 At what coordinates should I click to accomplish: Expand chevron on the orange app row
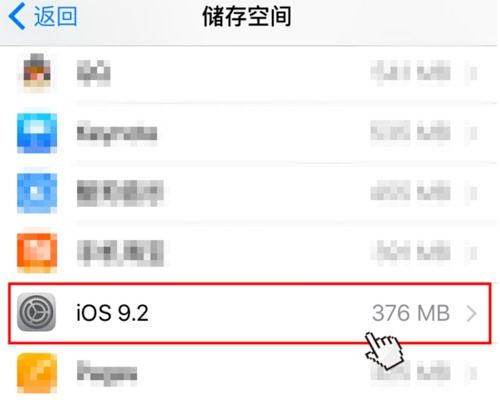pyautogui.click(x=472, y=253)
